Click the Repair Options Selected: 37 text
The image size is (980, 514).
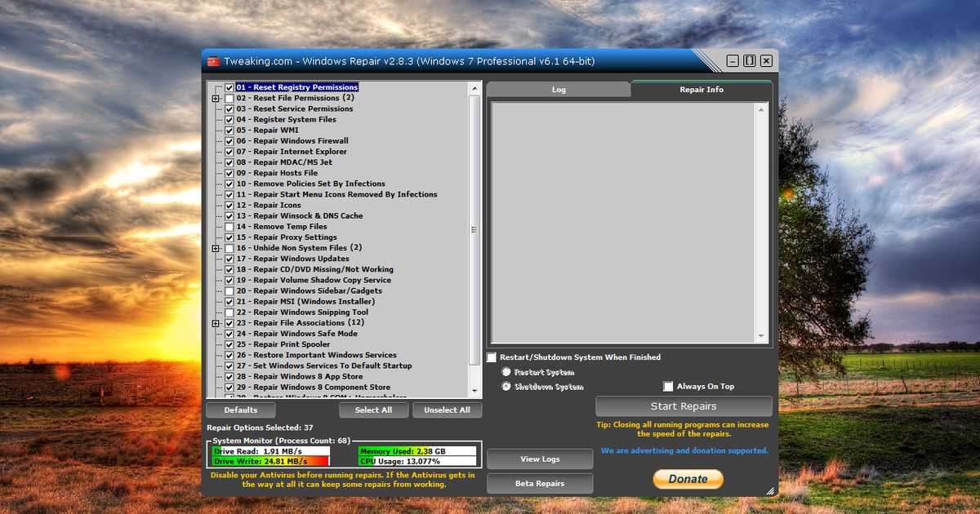[x=260, y=428]
